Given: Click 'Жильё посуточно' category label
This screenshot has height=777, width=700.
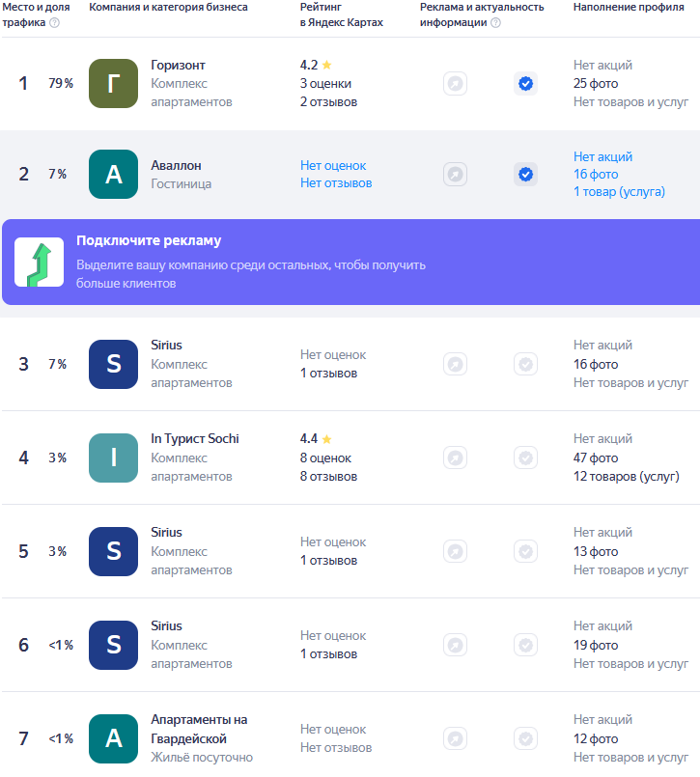Looking at the screenshot, I should tap(202, 757).
